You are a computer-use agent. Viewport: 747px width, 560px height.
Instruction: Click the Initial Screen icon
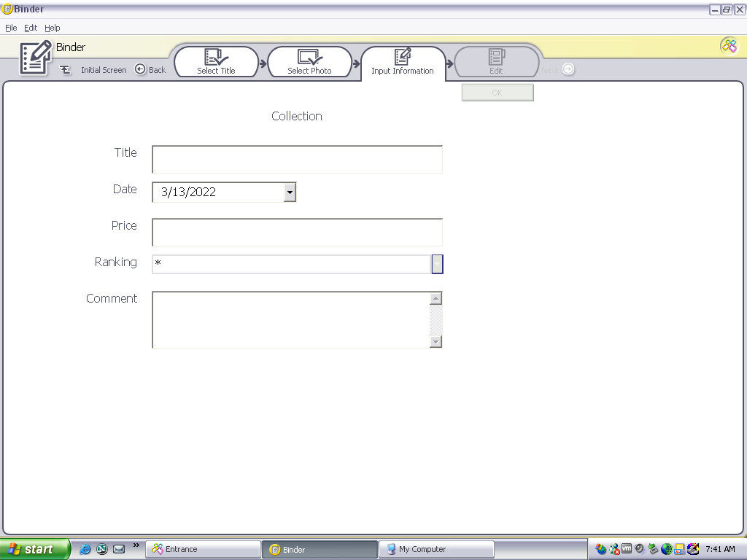click(66, 70)
